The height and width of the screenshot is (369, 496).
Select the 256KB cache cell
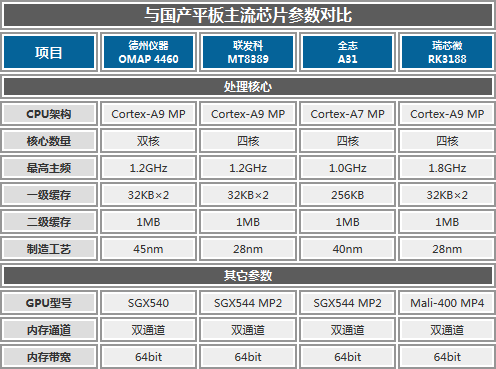(347, 195)
